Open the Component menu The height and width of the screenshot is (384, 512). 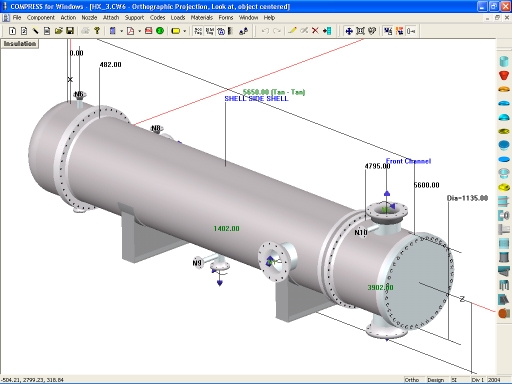pos(41,18)
